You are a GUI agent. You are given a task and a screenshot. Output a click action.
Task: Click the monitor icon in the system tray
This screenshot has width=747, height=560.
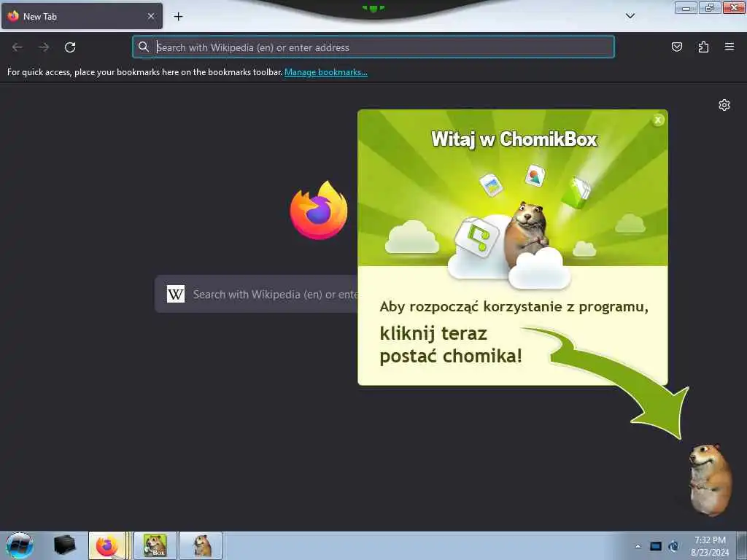656,546
